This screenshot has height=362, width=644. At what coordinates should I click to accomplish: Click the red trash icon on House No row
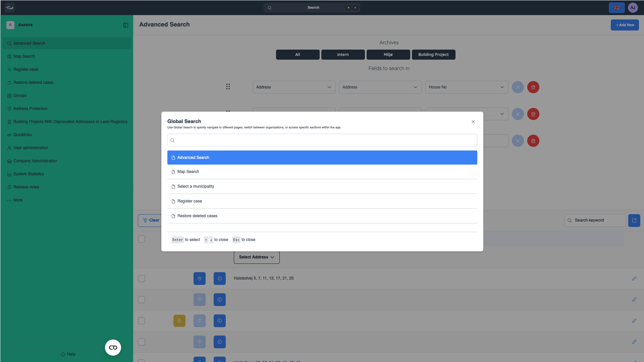point(533,87)
